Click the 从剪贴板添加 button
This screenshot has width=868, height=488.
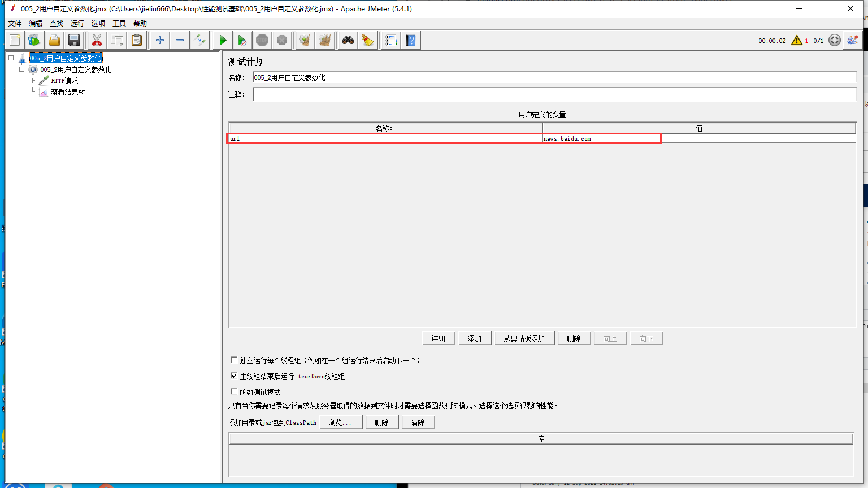click(x=524, y=338)
